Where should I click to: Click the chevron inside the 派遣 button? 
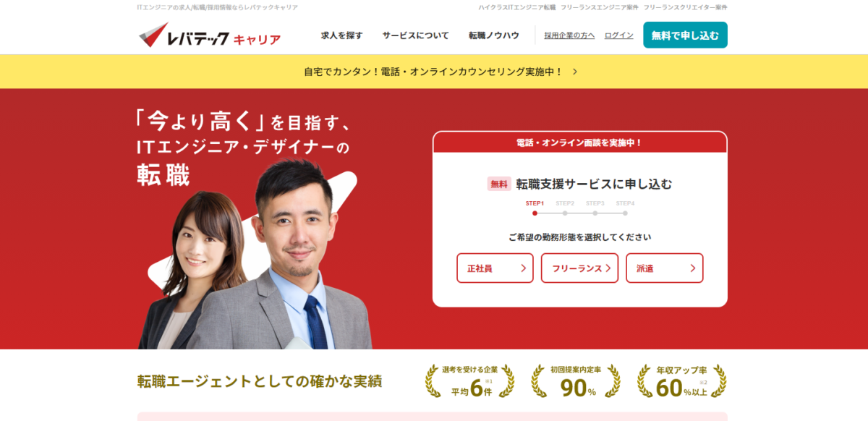point(694,268)
